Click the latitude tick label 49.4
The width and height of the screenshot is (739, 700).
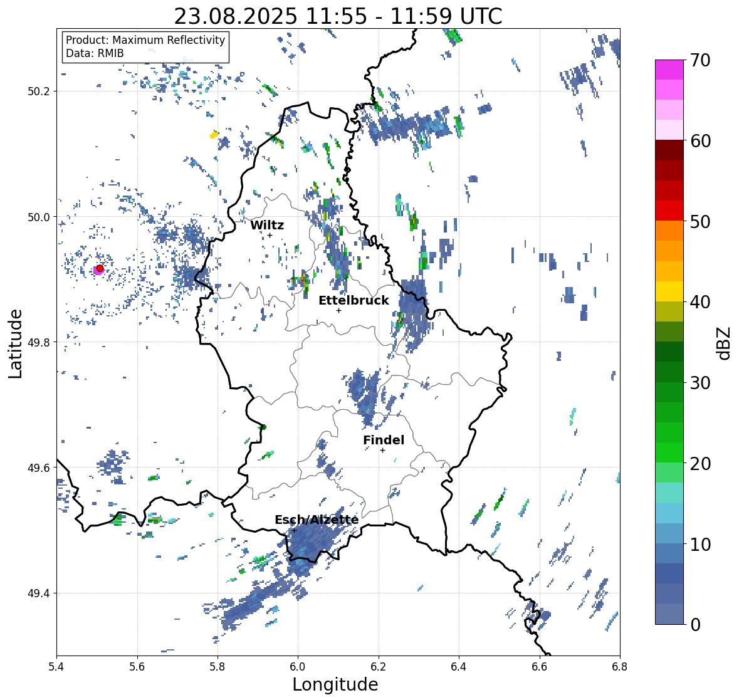(x=39, y=593)
